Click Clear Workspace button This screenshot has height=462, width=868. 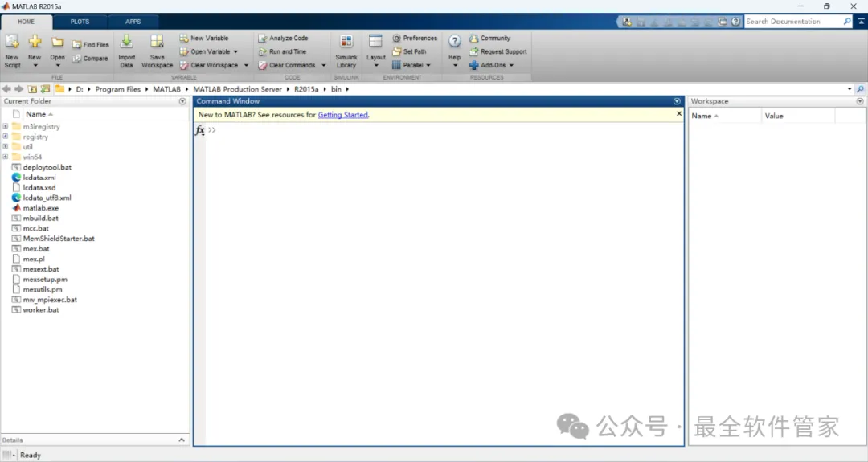point(209,65)
